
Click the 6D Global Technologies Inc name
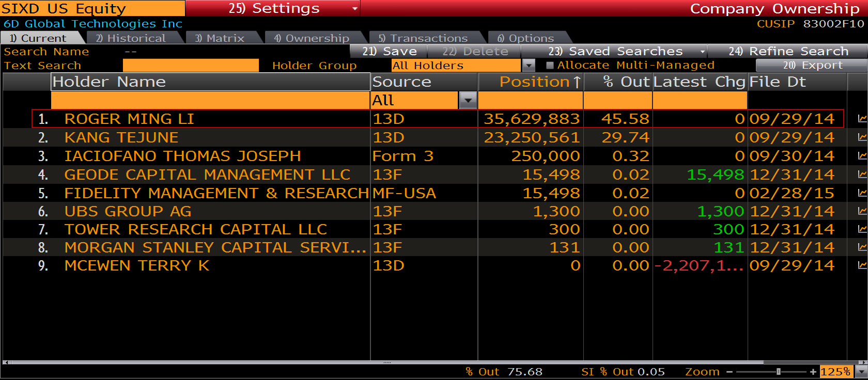93,24
